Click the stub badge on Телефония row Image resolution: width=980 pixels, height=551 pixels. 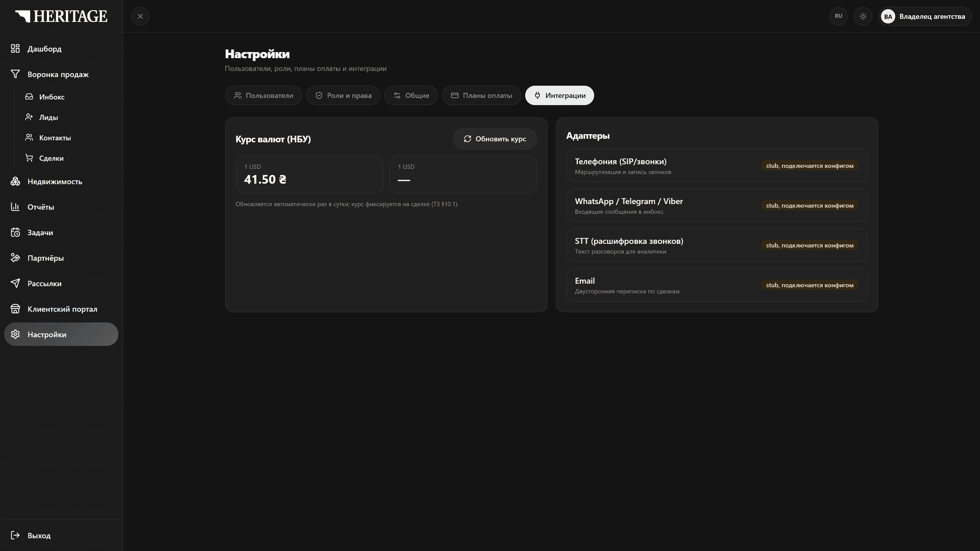click(810, 165)
